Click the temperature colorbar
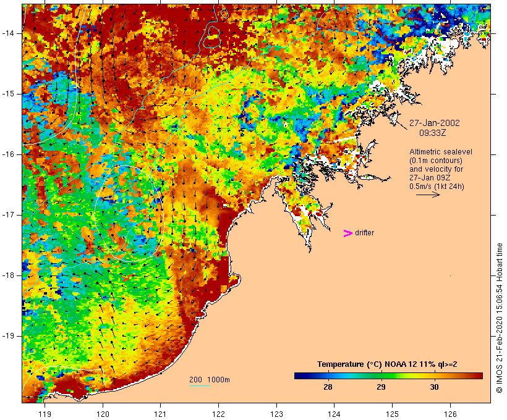This screenshot has width=507, height=420. pyautogui.click(x=388, y=376)
